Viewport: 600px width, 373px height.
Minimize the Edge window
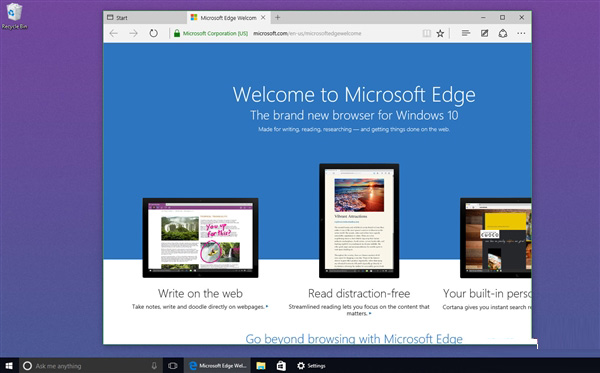[x=483, y=17]
